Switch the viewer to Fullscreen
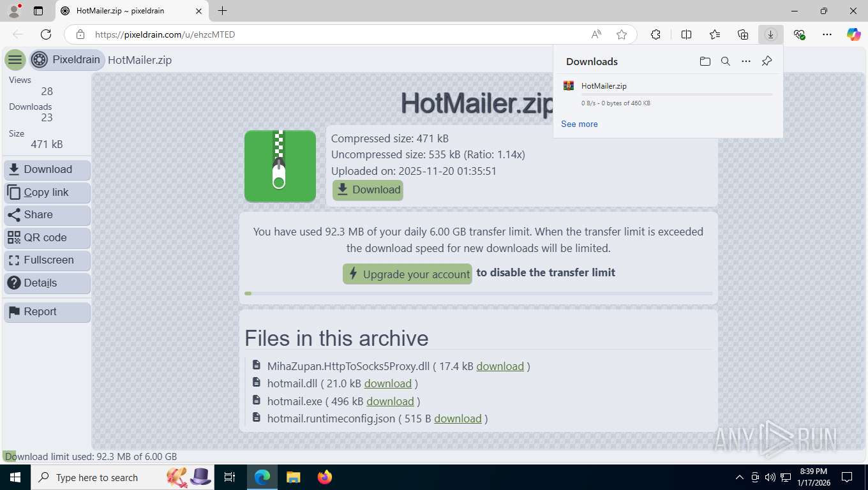Viewport: 868px width, 490px height. [x=47, y=260]
